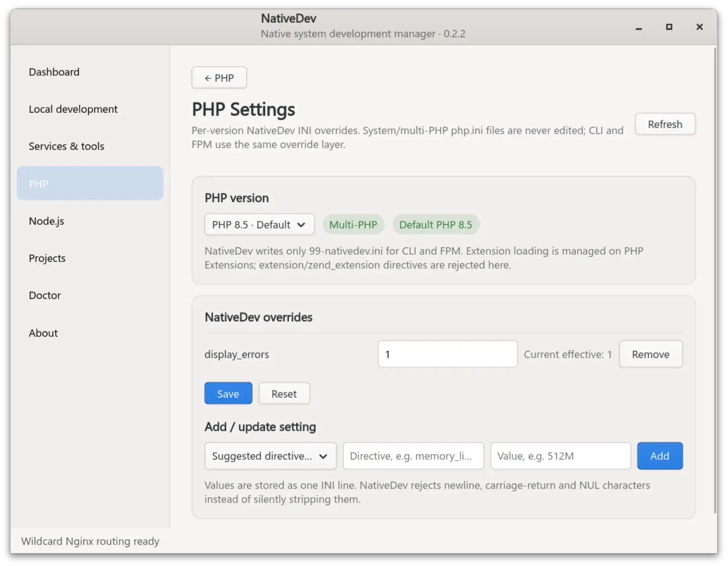Click the Current effective: 1 text
This screenshot has width=728, height=566.
[x=568, y=354]
